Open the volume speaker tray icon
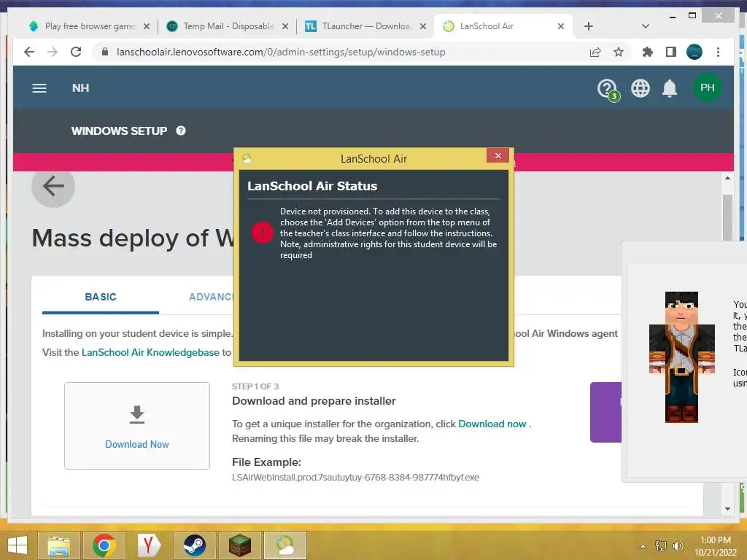 [678, 545]
